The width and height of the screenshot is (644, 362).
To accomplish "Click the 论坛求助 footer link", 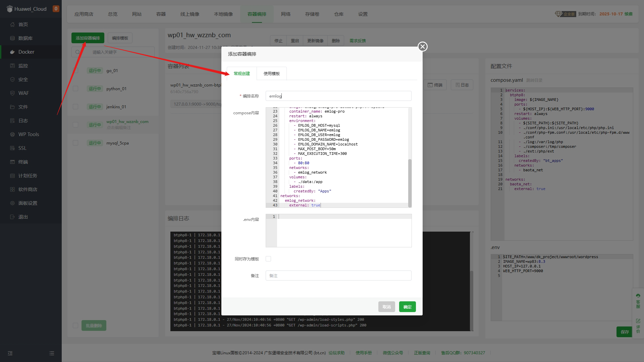I will click(336, 353).
